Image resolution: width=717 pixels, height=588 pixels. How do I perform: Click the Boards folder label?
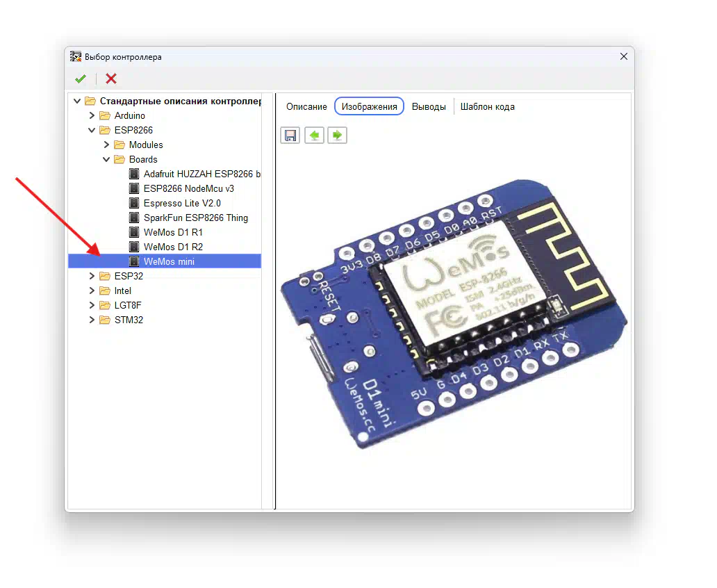pyautogui.click(x=143, y=159)
